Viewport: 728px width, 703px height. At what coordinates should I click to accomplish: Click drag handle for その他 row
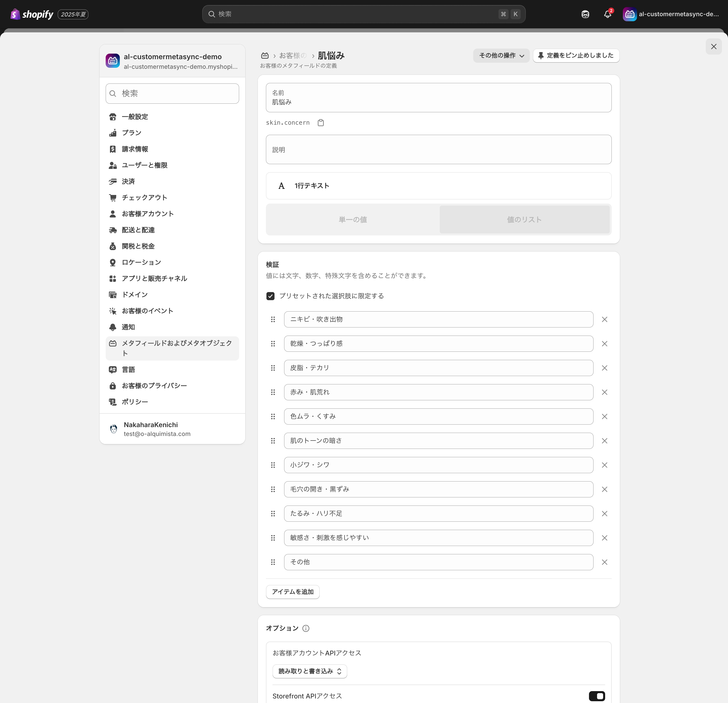point(273,562)
